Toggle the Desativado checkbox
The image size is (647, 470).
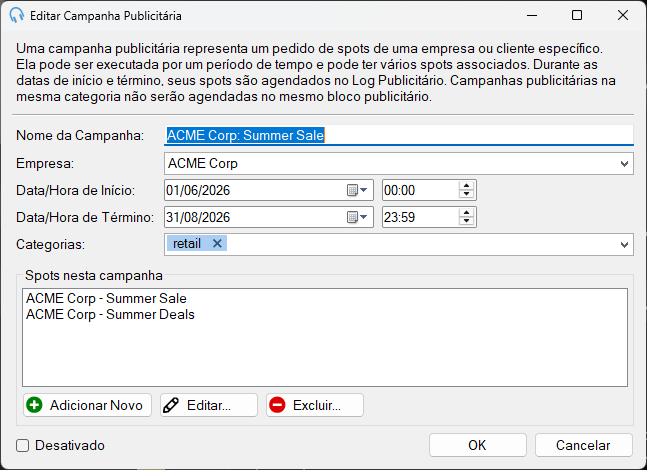[22, 445]
